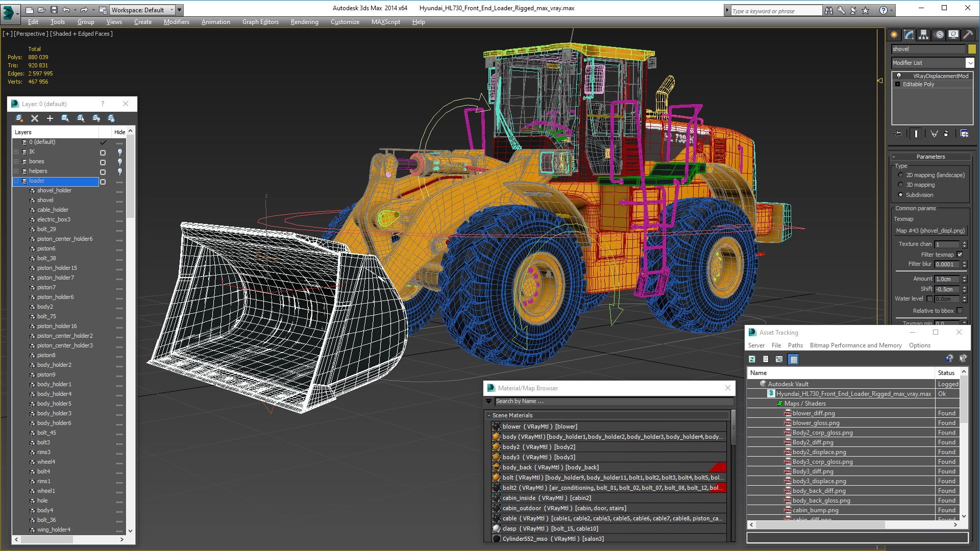
Task: Click Refresh icon in Asset Tracking toolbar
Action: [x=752, y=359]
